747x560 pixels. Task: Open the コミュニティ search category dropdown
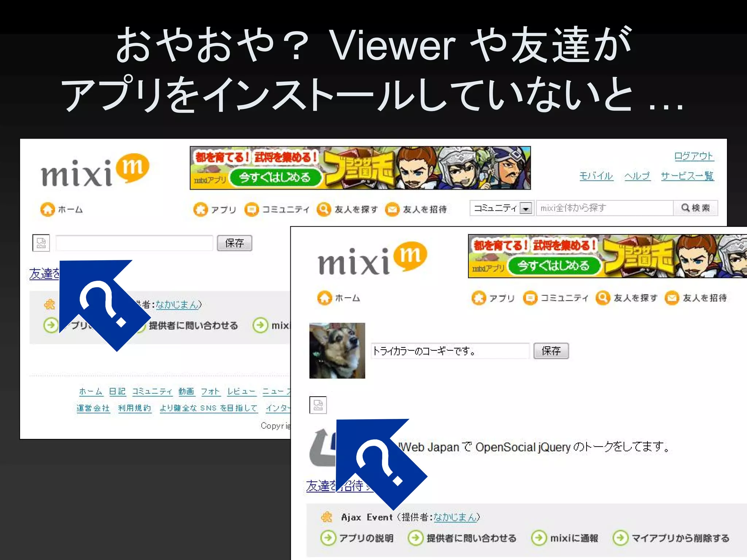click(x=502, y=208)
